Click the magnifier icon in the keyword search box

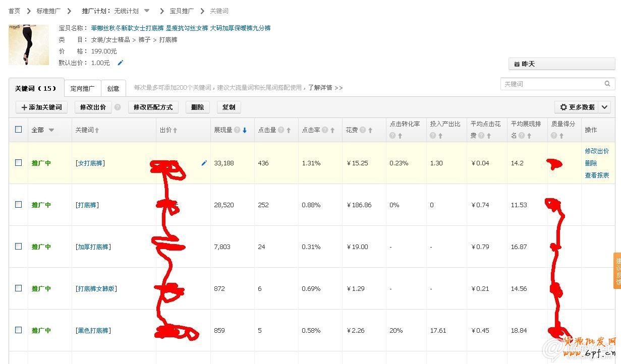coord(607,84)
